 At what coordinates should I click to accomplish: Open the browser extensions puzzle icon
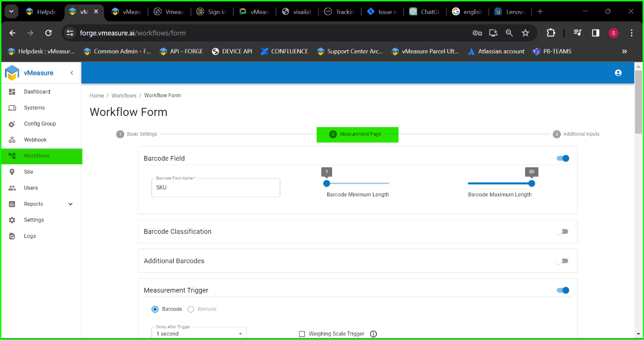click(551, 33)
